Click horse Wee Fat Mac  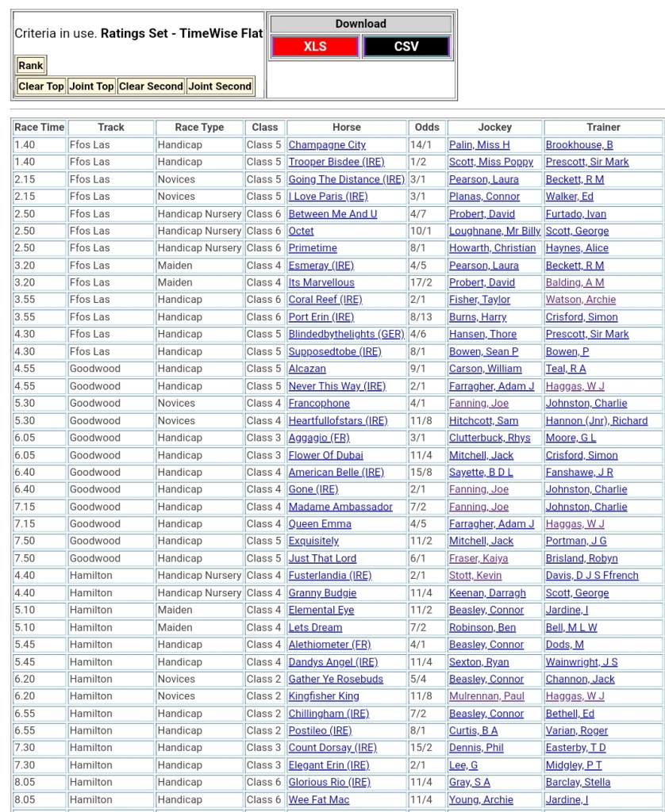click(x=318, y=799)
